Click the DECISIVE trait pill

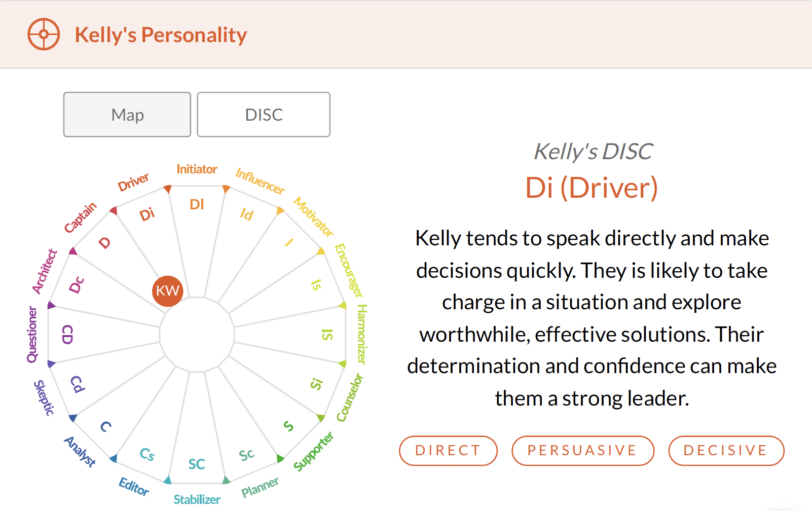[726, 451]
